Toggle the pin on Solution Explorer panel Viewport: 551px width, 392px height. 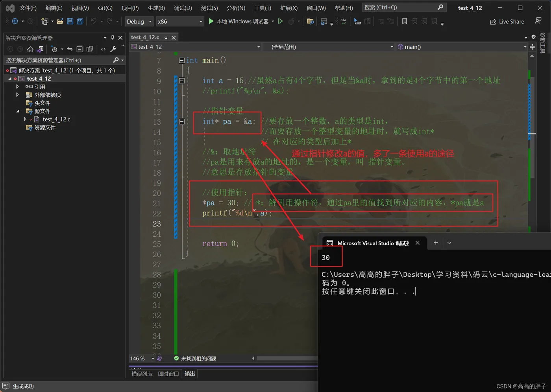pos(113,38)
